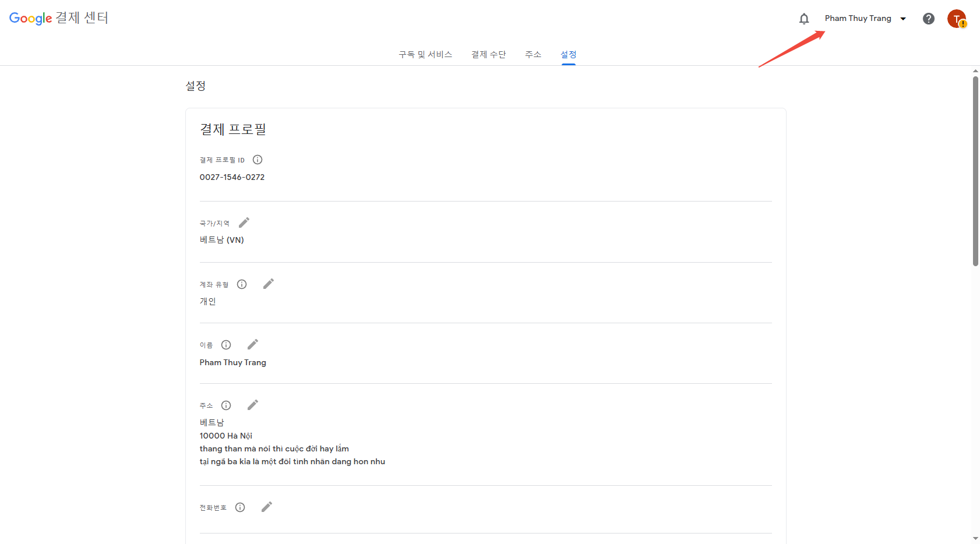The width and height of the screenshot is (980, 544).
Task: Click the name value Pham Thuy Trang
Action: click(x=232, y=362)
